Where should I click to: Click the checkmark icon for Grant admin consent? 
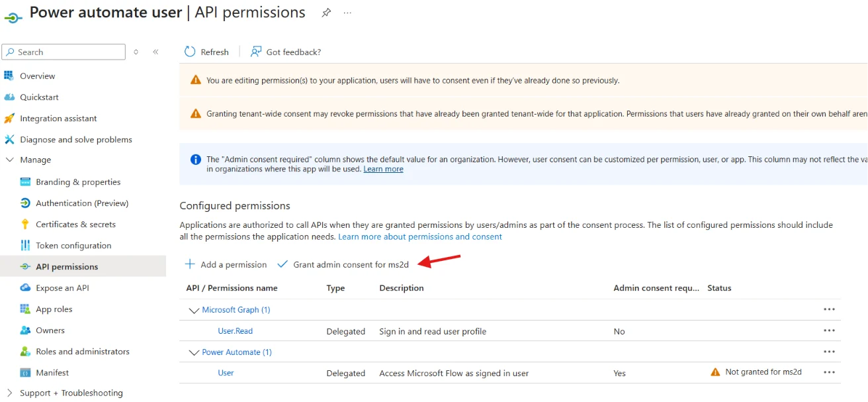282,264
